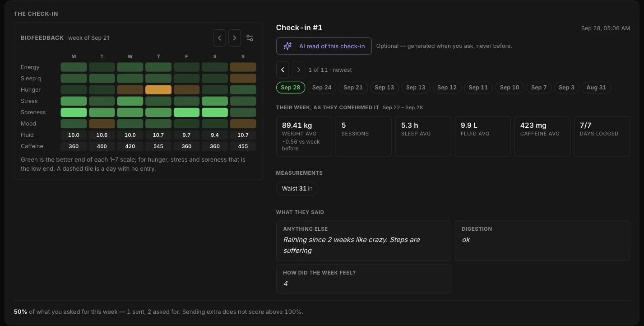Click the orange Thursday Hunger tile
The width and height of the screenshot is (644, 326).
158,90
